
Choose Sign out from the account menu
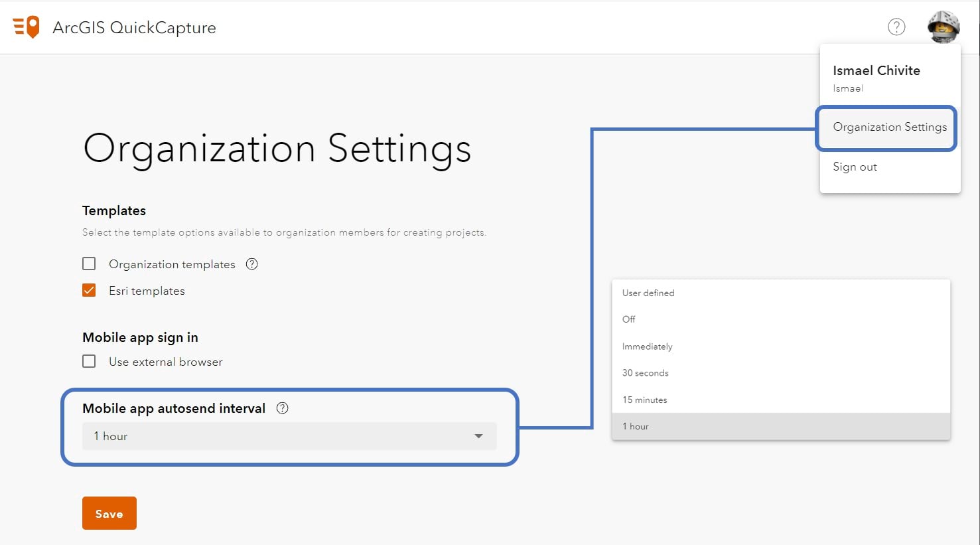[855, 167]
